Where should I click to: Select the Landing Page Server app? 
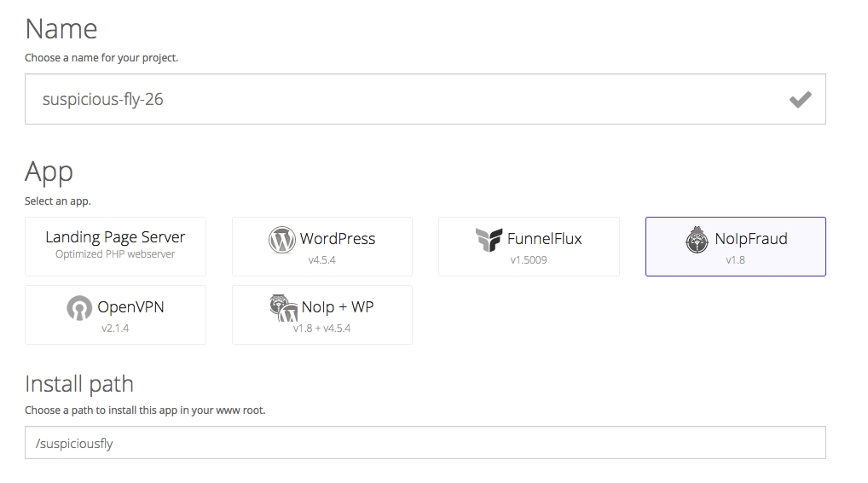[115, 237]
